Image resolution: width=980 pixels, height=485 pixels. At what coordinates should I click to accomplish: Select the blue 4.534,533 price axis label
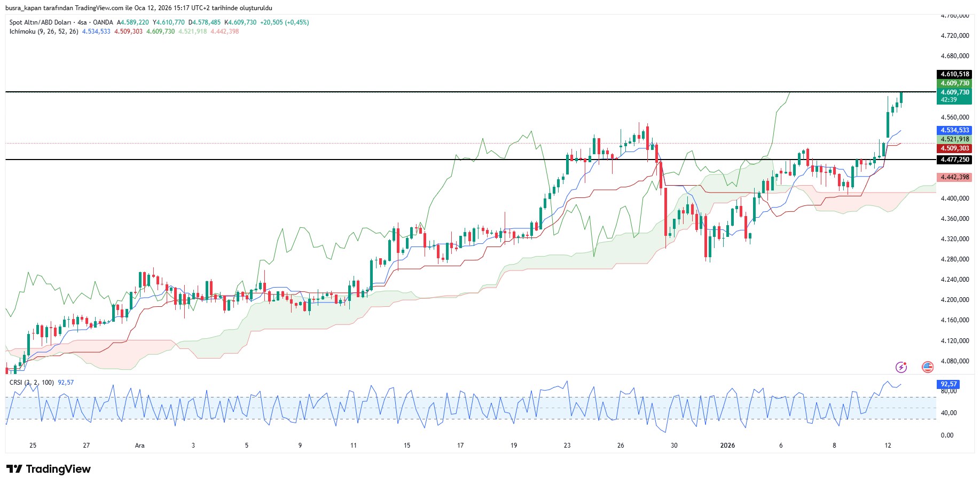(954, 130)
